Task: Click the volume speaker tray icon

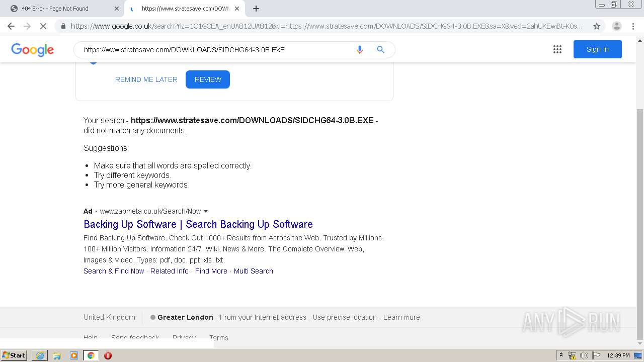Action: tap(584, 355)
